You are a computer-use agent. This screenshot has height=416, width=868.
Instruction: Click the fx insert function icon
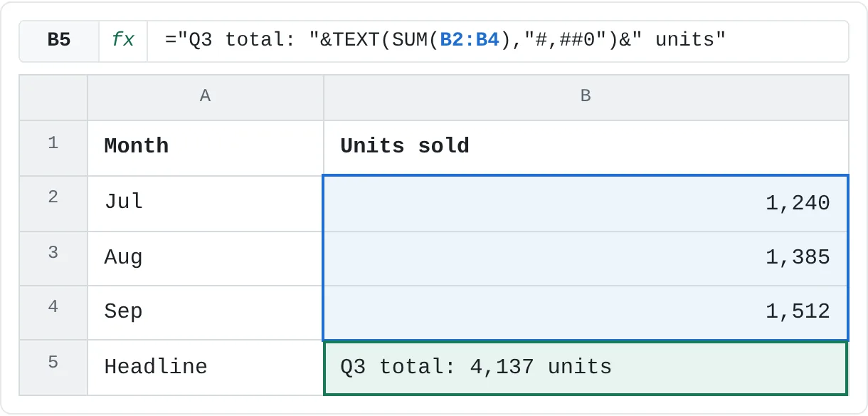[123, 41]
